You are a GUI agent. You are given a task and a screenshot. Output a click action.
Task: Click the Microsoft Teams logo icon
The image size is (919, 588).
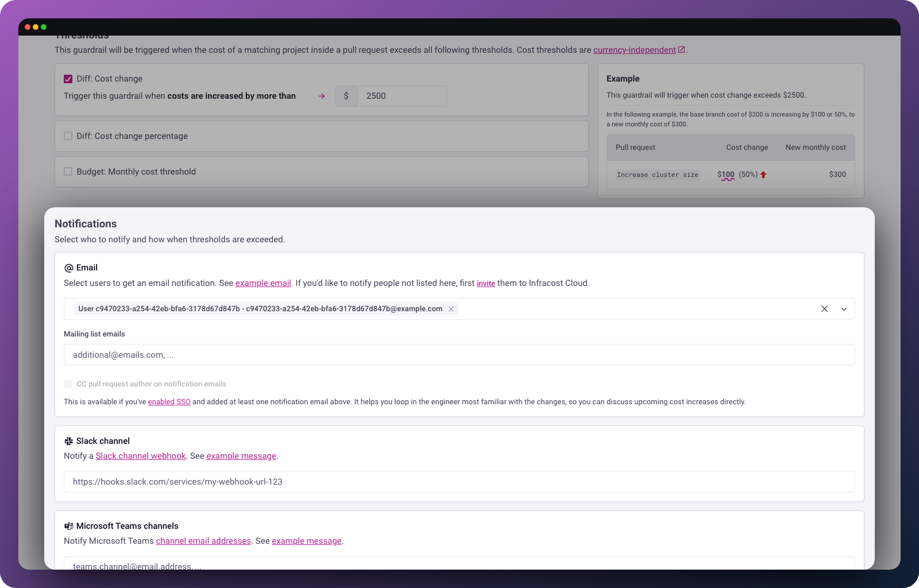(x=68, y=526)
